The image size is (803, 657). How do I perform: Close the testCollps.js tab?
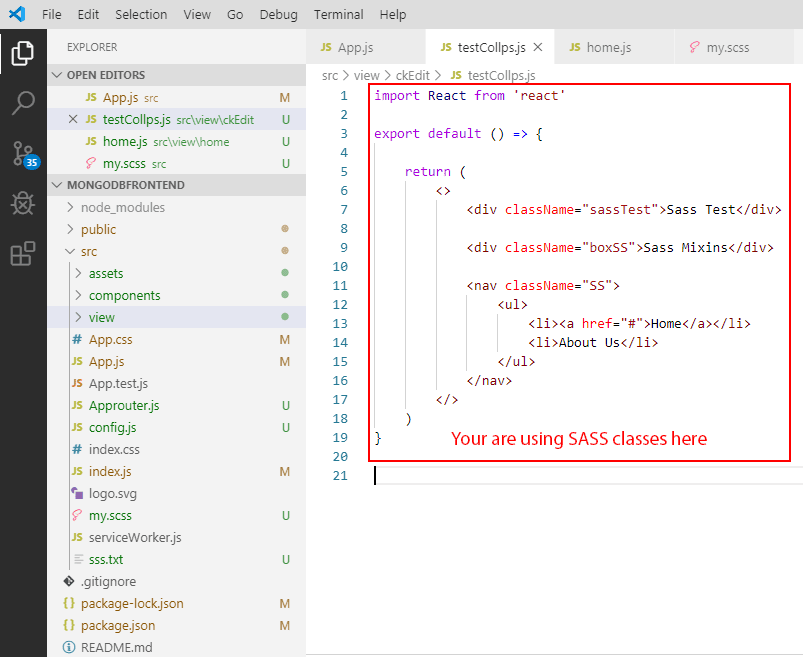pos(538,47)
